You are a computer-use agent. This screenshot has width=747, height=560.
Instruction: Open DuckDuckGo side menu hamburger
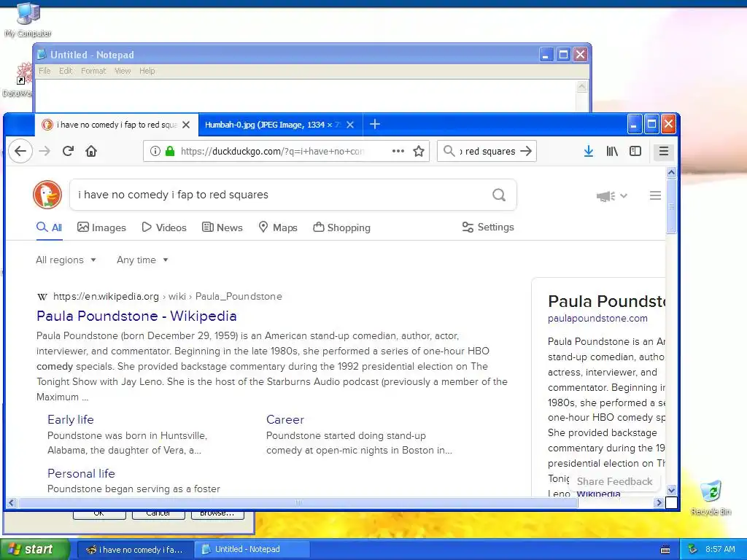655,195
